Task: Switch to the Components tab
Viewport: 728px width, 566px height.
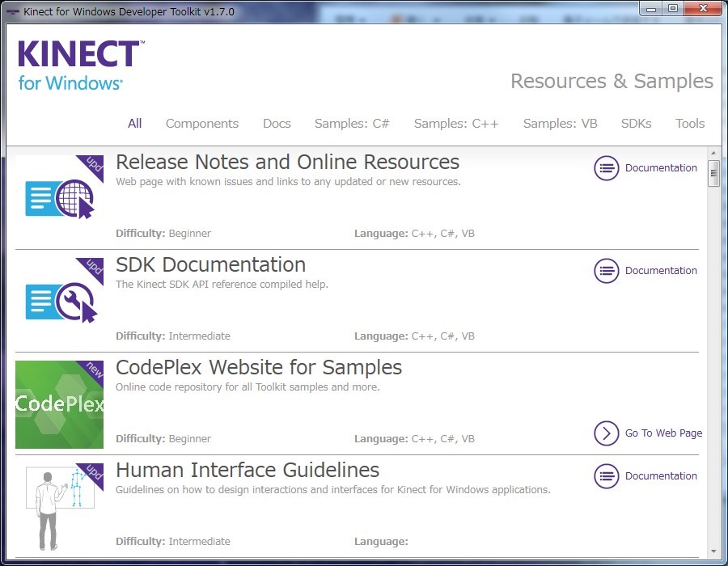Action: point(202,124)
